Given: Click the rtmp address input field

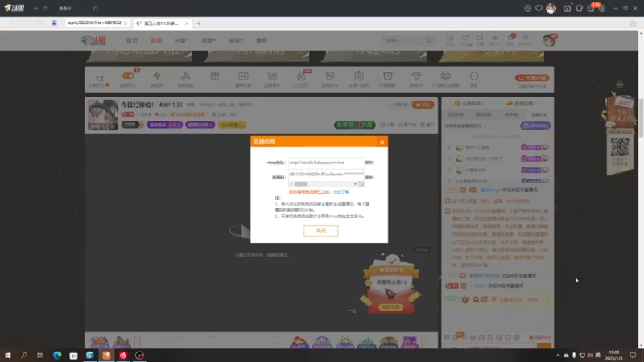Looking at the screenshot, I should point(326,162).
